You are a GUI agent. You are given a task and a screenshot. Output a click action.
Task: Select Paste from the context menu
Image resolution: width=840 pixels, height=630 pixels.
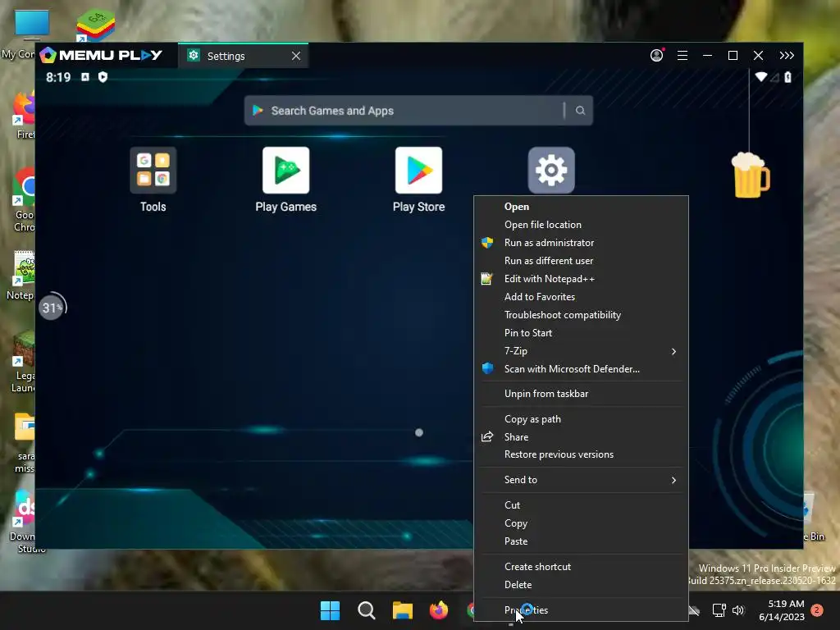click(582, 541)
